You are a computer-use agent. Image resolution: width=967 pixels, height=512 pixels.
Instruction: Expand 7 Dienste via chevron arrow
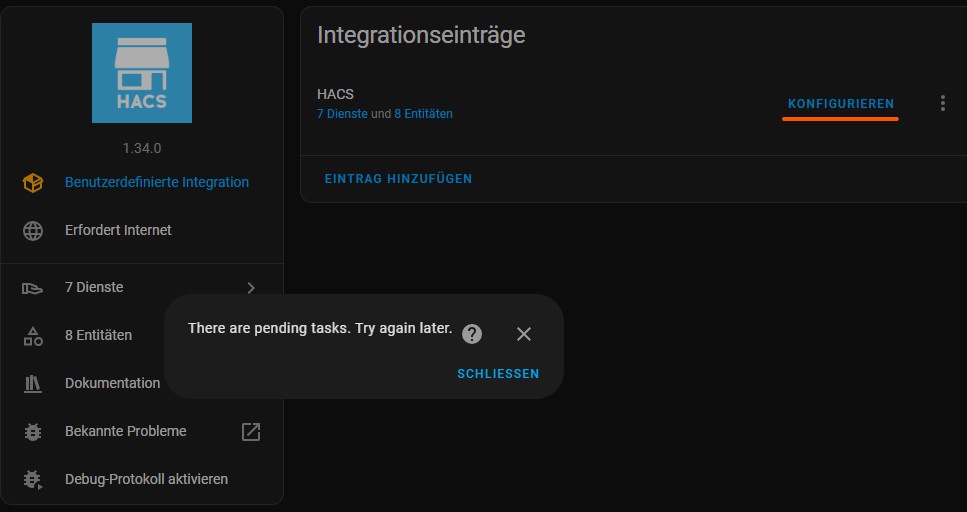click(x=251, y=288)
